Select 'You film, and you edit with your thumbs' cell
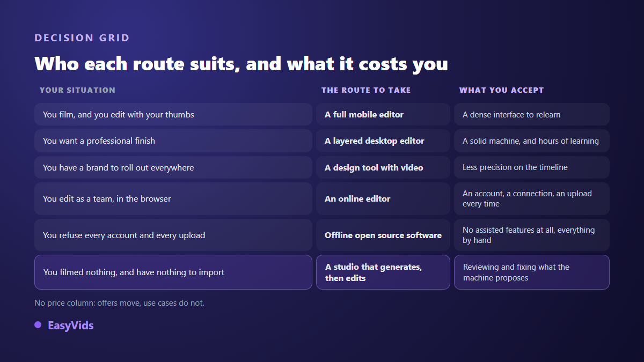 tap(173, 114)
